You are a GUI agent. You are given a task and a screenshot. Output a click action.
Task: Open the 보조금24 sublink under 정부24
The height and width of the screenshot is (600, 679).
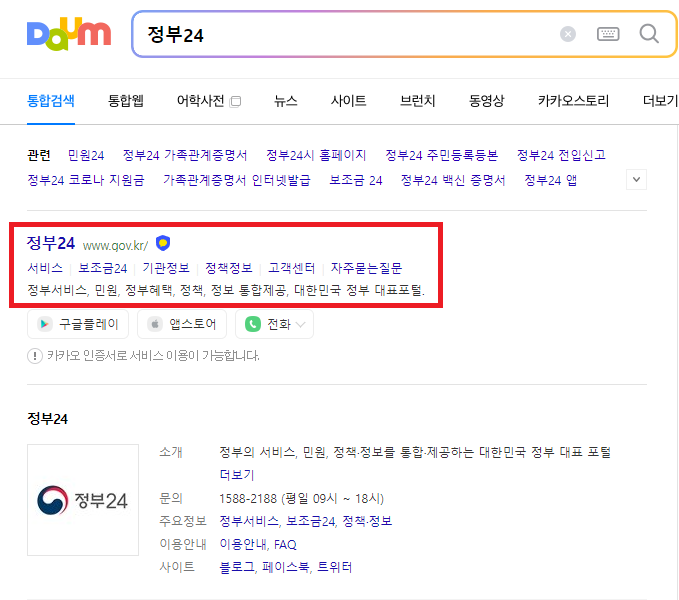coord(103,268)
